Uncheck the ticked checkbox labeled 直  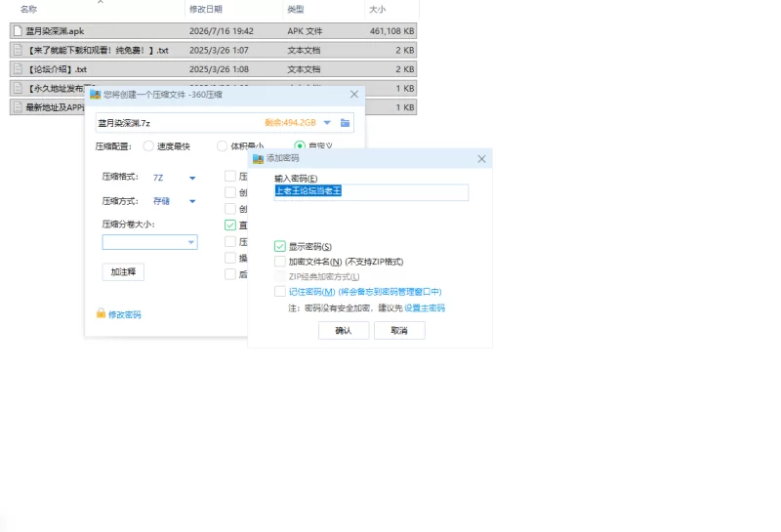click(x=230, y=225)
